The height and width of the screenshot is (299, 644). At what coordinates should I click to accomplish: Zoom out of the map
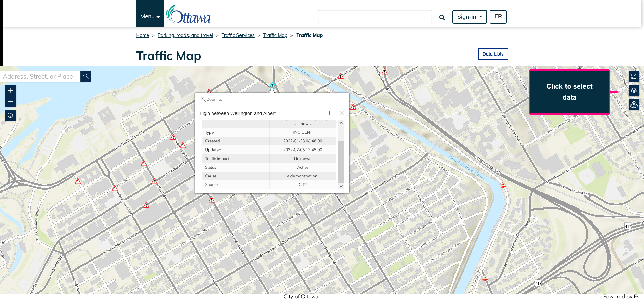click(10, 101)
